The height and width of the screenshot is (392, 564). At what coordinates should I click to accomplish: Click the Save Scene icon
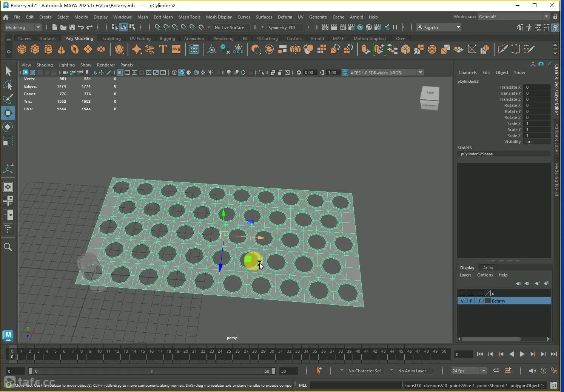[72, 27]
